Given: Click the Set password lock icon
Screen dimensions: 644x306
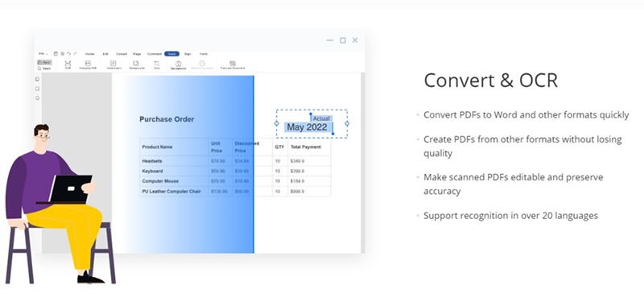Looking at the screenshot, I should (178, 64).
